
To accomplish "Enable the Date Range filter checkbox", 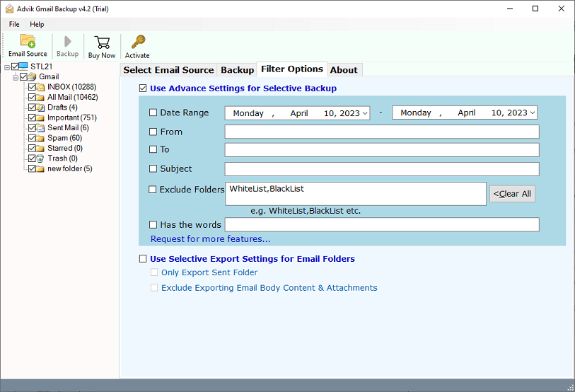I will point(153,113).
